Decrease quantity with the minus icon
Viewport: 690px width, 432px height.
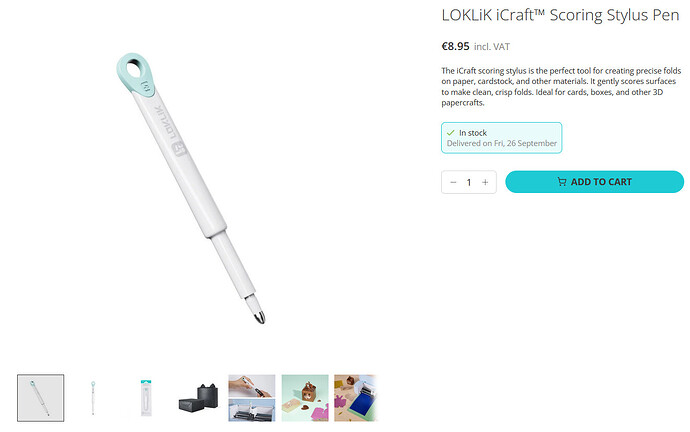pos(453,182)
